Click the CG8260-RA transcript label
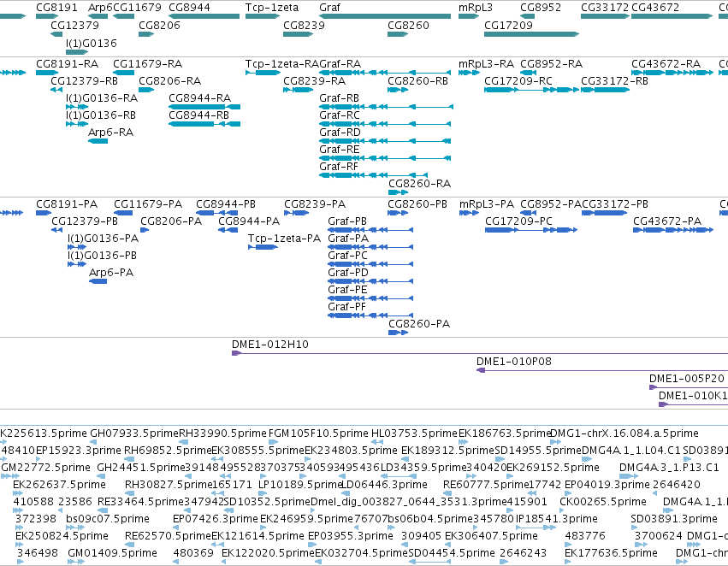This screenshot has height=566, width=728. pyautogui.click(x=420, y=183)
